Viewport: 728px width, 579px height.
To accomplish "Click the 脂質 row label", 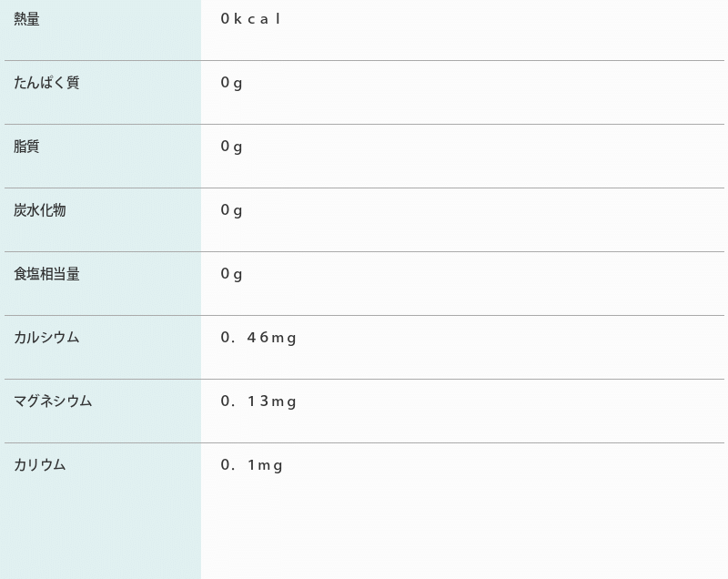I will 26,147.
